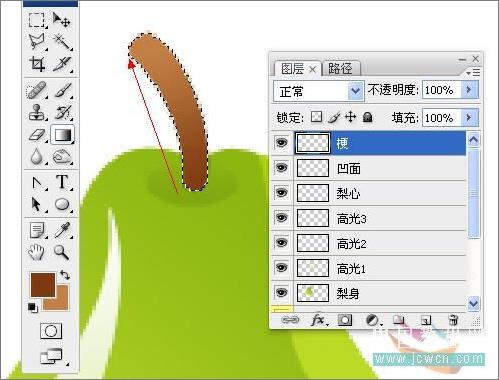The width and height of the screenshot is (499, 380).
Task: Pick the Horizontal Type tool
Action: point(62,182)
